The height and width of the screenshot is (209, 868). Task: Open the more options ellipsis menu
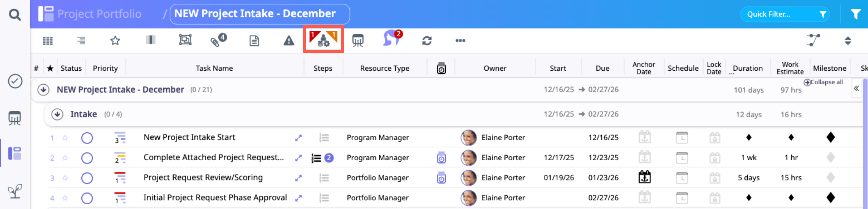(460, 41)
